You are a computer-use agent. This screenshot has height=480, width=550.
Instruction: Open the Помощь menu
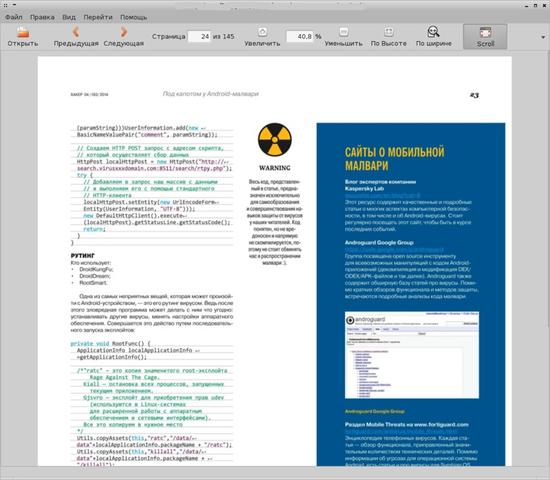coord(134,17)
